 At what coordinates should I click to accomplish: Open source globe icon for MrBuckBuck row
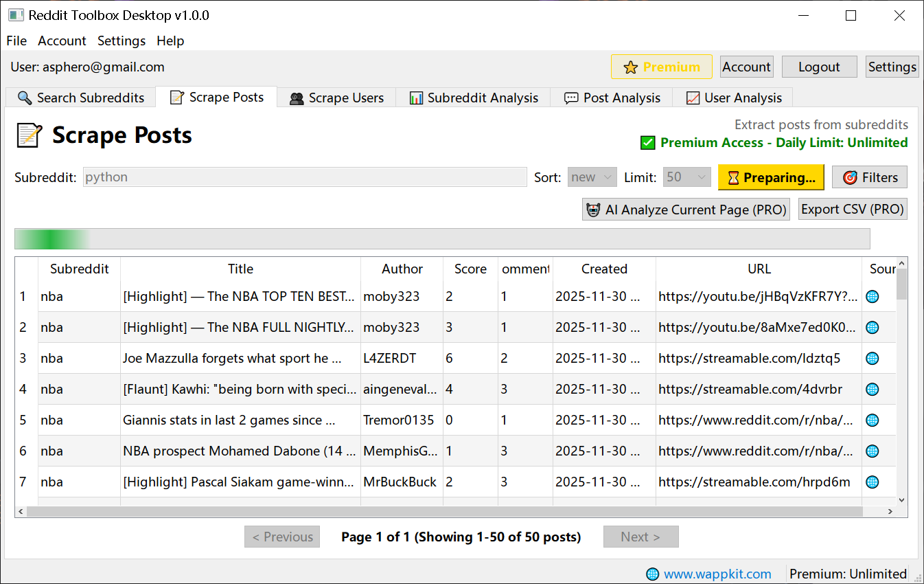[872, 482]
